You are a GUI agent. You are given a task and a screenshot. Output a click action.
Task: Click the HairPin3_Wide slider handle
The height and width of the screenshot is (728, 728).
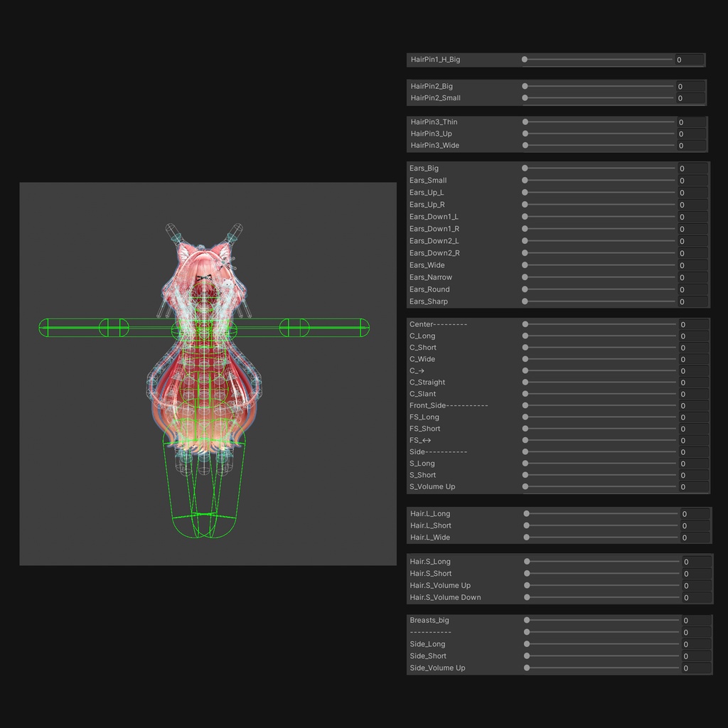525,145
